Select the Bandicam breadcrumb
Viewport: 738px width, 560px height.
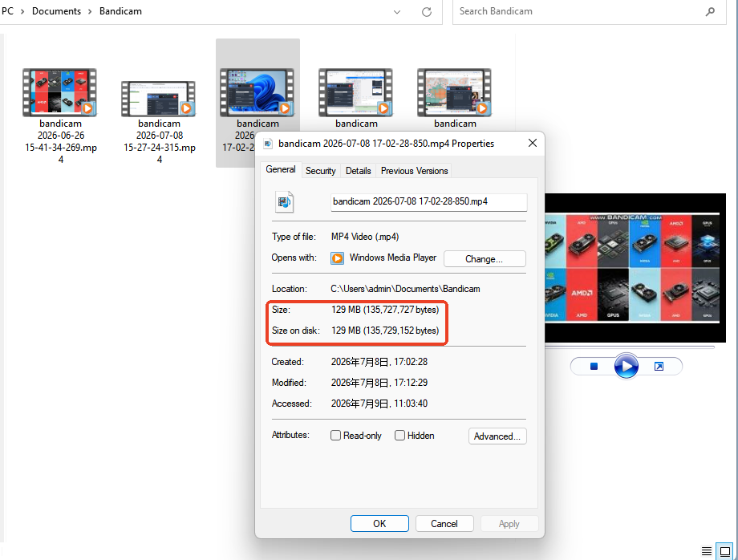120,11
